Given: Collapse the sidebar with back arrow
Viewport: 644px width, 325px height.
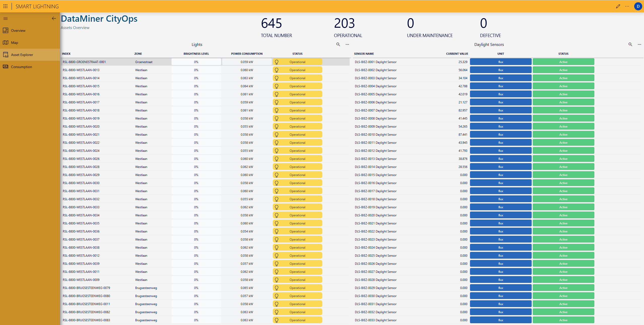Looking at the screenshot, I should 54,18.
